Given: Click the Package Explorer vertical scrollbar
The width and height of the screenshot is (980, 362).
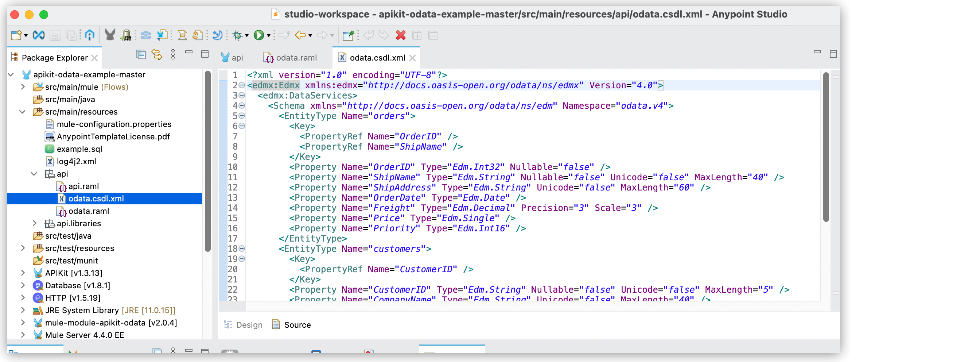Looking at the screenshot, I should coord(208,161).
